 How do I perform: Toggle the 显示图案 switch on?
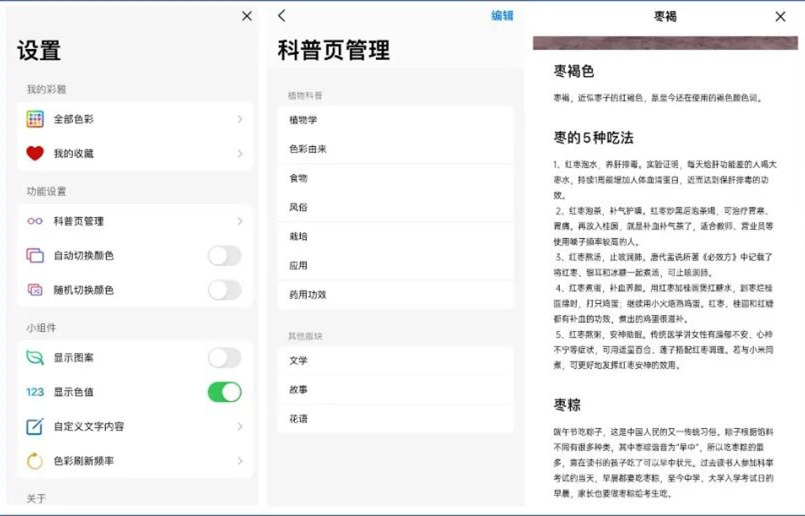coord(224,358)
